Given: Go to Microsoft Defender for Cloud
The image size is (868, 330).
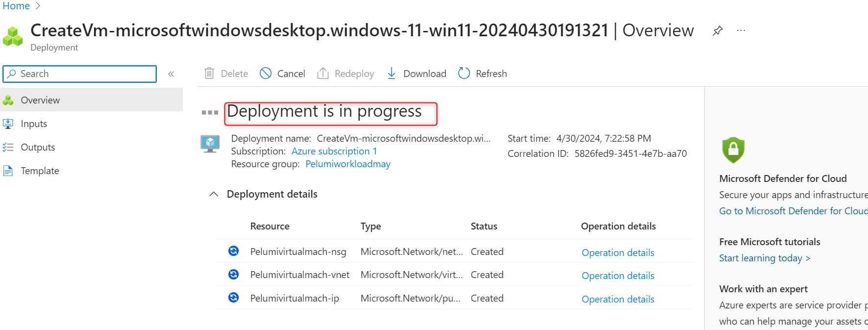Looking at the screenshot, I should [x=793, y=211].
